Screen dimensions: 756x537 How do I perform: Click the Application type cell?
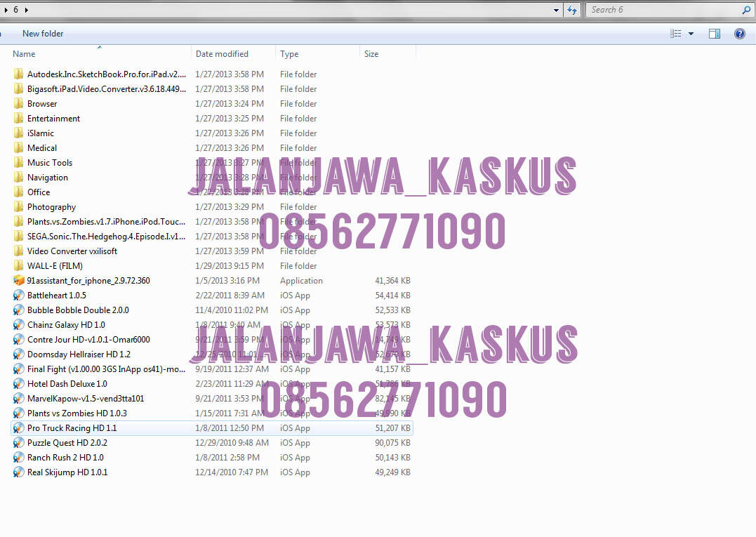pos(301,281)
